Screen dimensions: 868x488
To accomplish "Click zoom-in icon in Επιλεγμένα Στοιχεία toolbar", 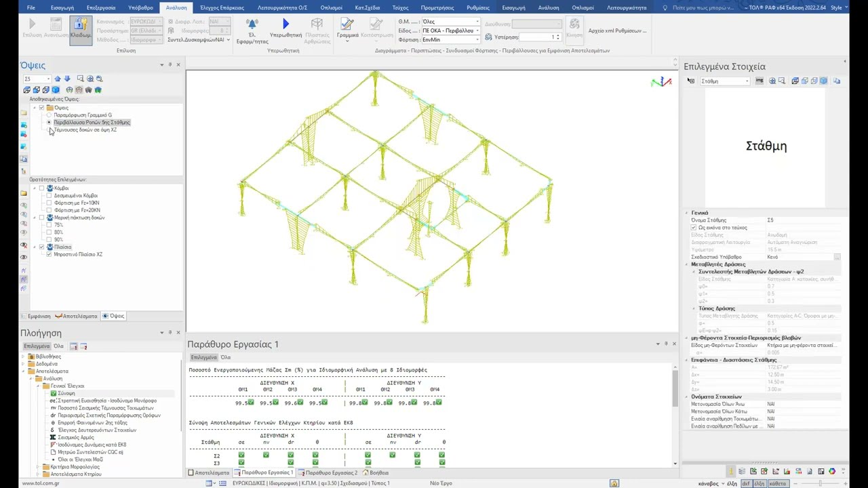I will click(x=772, y=81).
